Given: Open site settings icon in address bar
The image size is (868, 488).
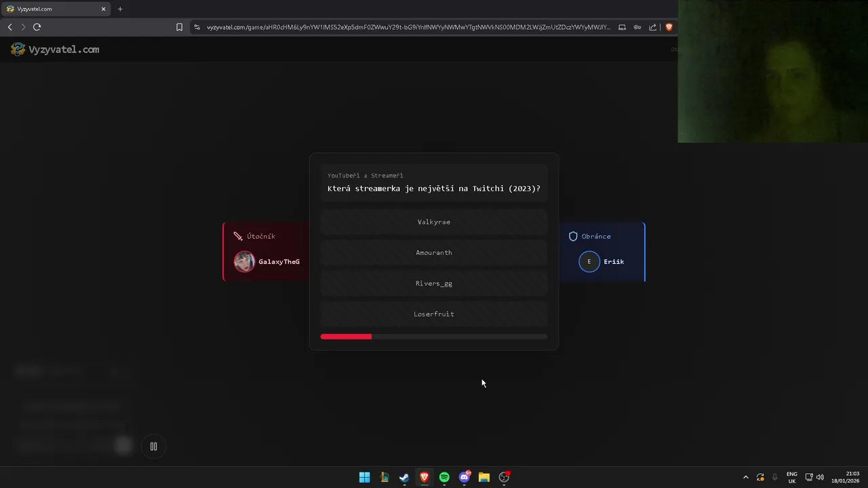Looking at the screenshot, I should 197,27.
